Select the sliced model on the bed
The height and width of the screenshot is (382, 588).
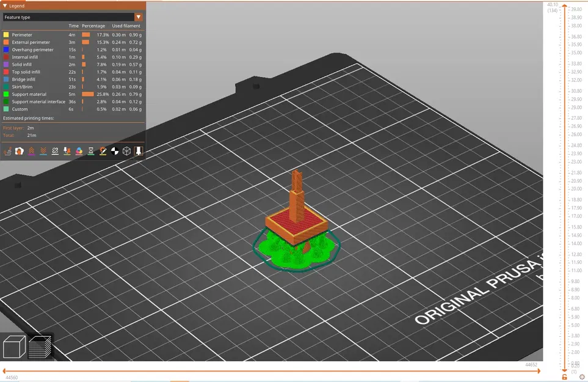point(296,221)
